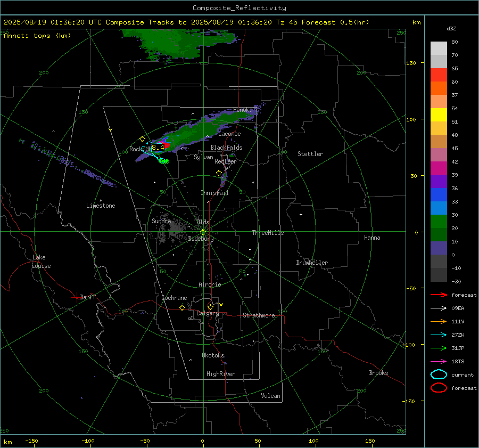Pick the orange 60 dBZ swatch

coord(439,88)
